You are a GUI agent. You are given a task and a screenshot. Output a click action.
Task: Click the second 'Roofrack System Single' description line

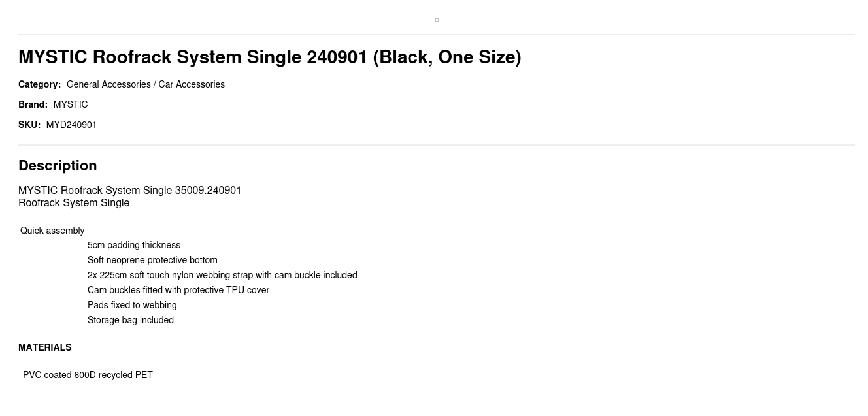pos(74,203)
